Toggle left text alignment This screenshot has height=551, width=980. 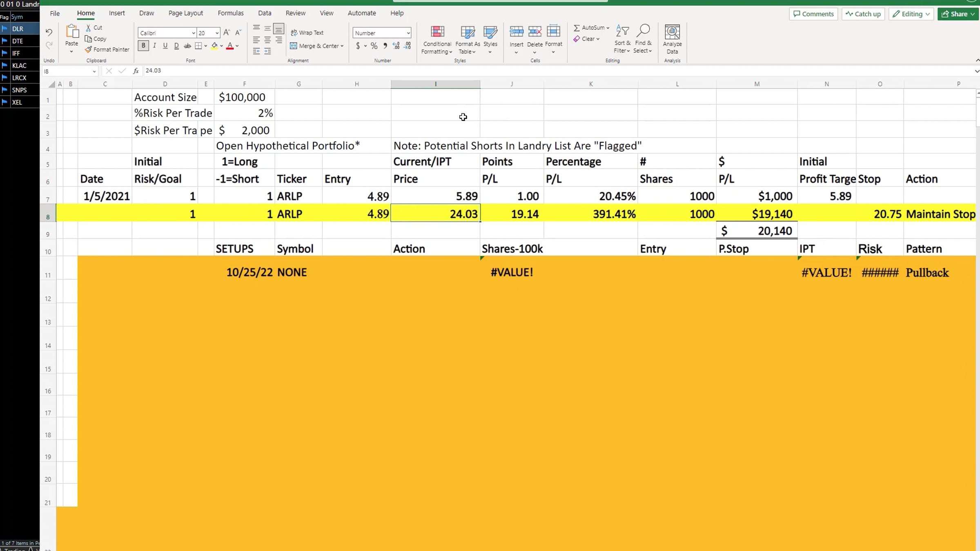(x=256, y=40)
